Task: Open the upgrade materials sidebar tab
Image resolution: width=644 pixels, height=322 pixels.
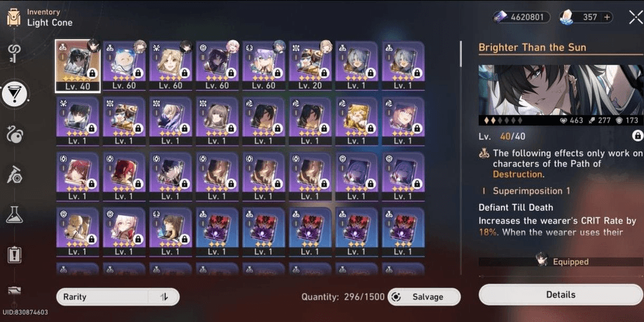Action: (x=14, y=175)
